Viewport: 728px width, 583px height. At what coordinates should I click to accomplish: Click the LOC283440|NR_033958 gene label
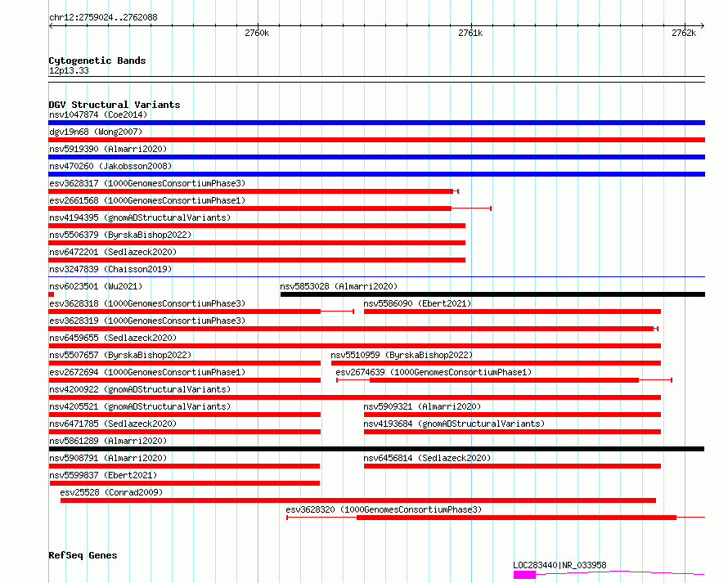point(559,565)
